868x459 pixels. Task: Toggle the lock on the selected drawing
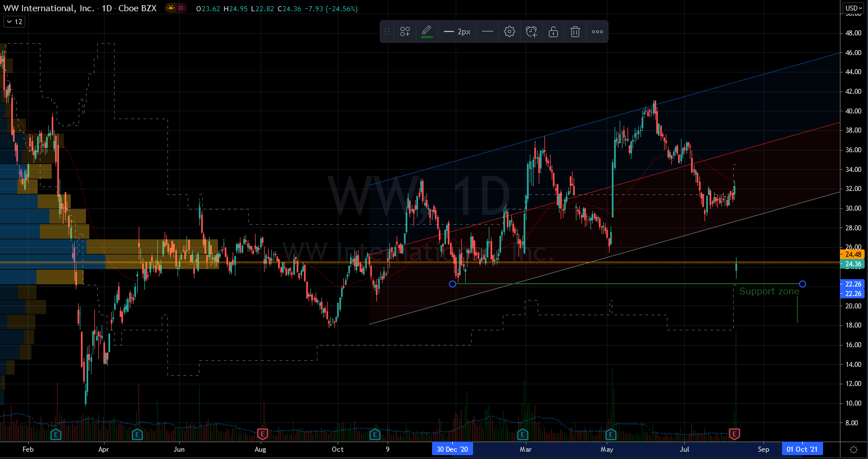click(x=553, y=31)
